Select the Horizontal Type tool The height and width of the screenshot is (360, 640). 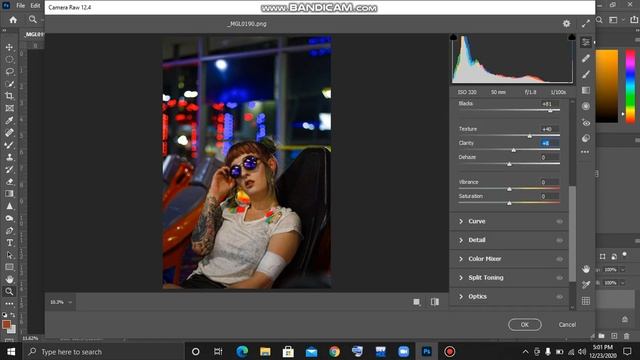coord(9,243)
